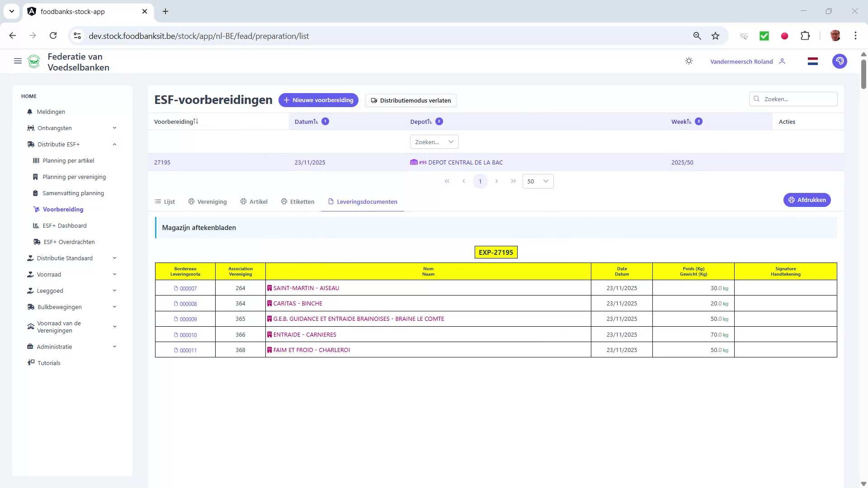Click the Meldingen bell icon
This screenshot has height=488, width=868.
pyautogui.click(x=29, y=112)
